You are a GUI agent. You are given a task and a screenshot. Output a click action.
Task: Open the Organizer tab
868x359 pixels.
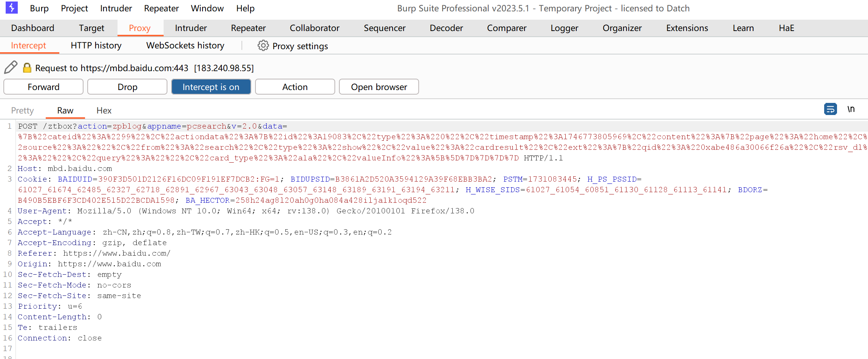coord(622,28)
